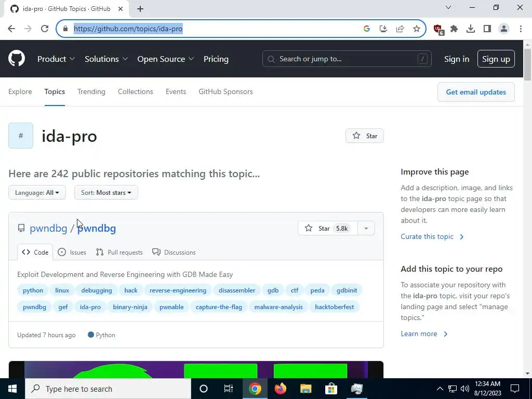Click the reverse-engineering topic tag
This screenshot has width=532, height=399.
[x=178, y=290]
